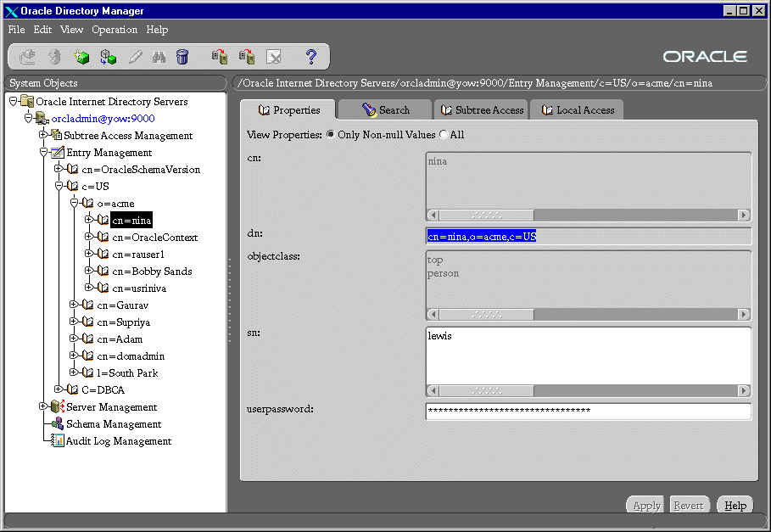771x532 pixels.
Task: Click the binoculars Find icon in toolbar
Action: (159, 57)
